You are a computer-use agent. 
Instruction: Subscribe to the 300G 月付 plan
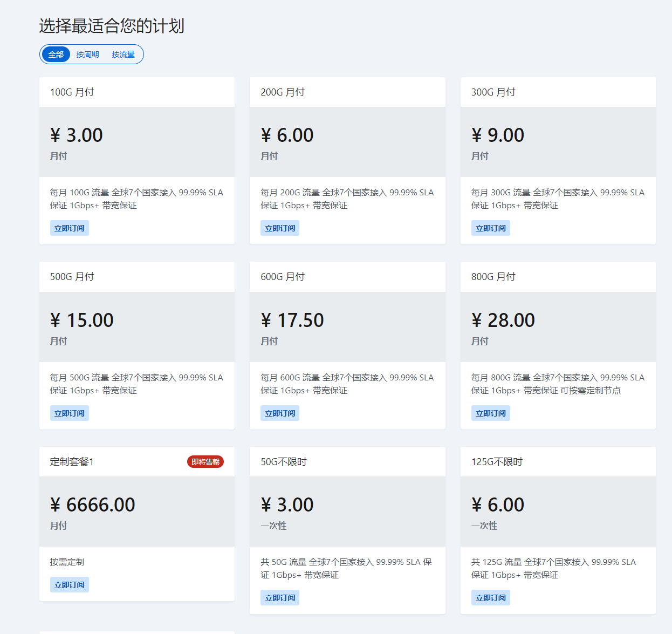[x=491, y=228]
